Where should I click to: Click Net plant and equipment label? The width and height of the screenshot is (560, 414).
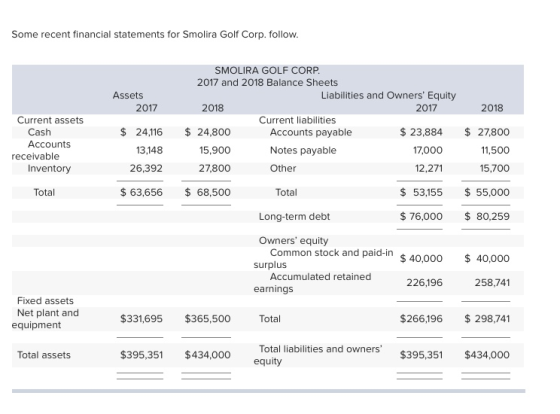(45, 319)
